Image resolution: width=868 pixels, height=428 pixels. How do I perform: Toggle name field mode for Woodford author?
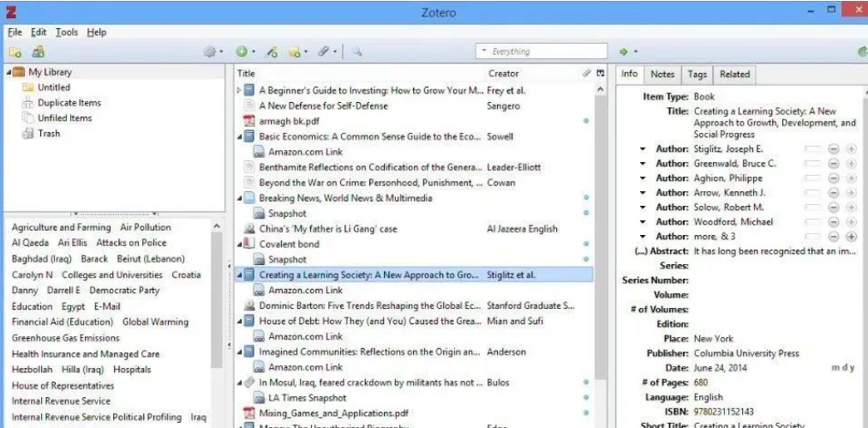click(812, 222)
